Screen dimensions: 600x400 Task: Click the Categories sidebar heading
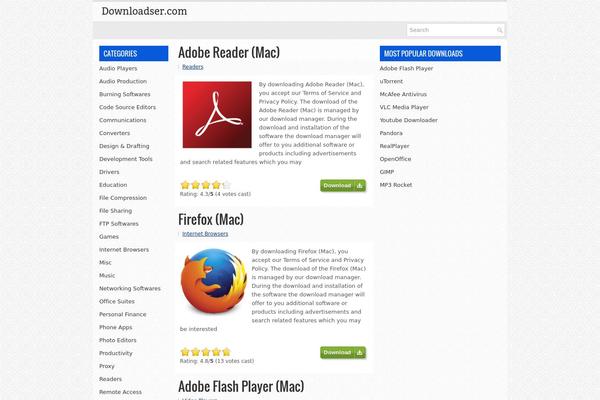134,54
